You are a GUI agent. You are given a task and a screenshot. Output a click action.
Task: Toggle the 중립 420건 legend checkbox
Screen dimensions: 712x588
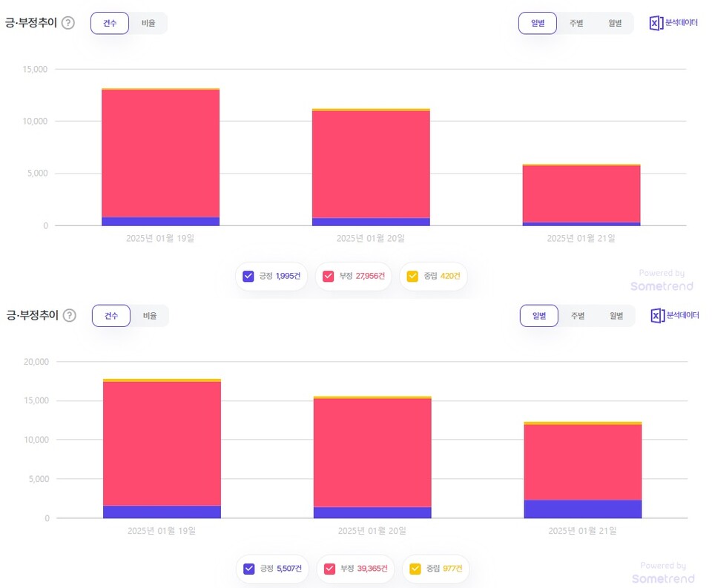click(413, 277)
